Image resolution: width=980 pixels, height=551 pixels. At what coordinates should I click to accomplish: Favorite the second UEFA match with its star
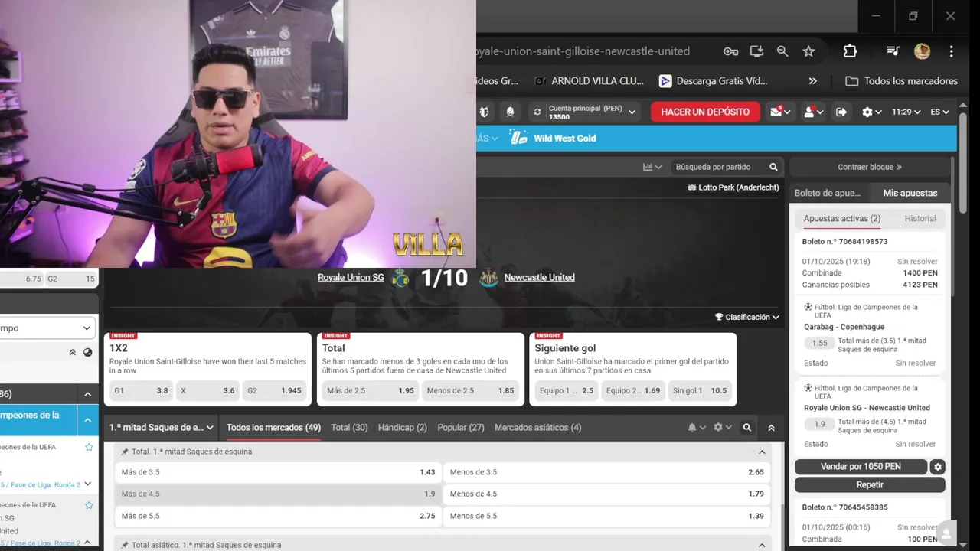coord(89,505)
